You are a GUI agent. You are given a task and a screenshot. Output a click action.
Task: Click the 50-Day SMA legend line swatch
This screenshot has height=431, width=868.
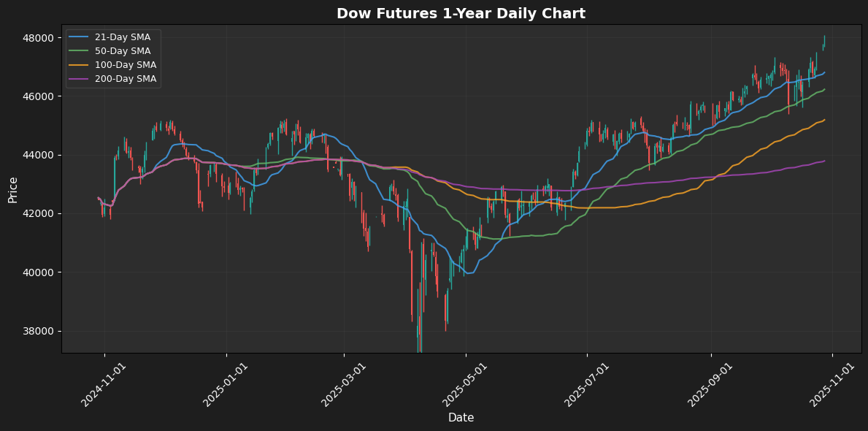pyautogui.click(x=79, y=51)
